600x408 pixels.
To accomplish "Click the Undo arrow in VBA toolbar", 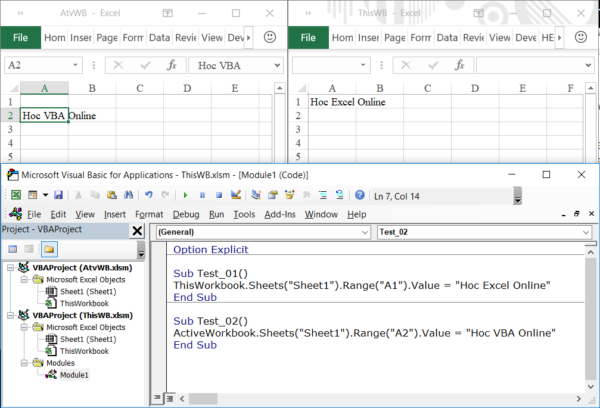I will pos(148,195).
